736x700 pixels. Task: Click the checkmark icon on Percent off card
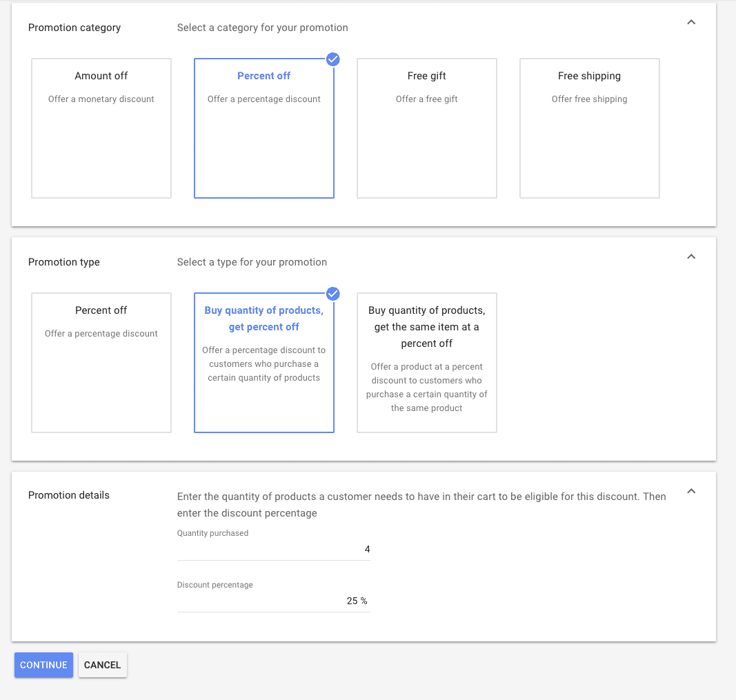coord(333,59)
